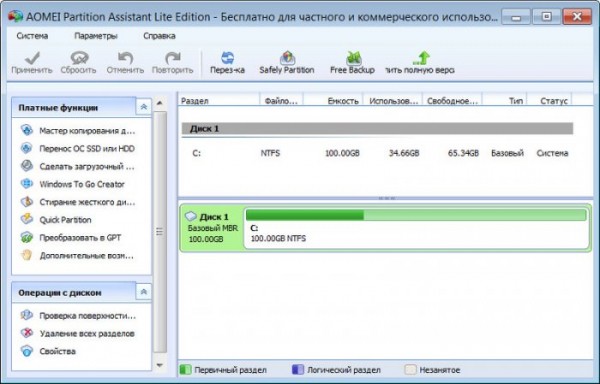Click the Сбросить toolbar icon
Viewport: 600px width, 384px height.
pyautogui.click(x=79, y=58)
